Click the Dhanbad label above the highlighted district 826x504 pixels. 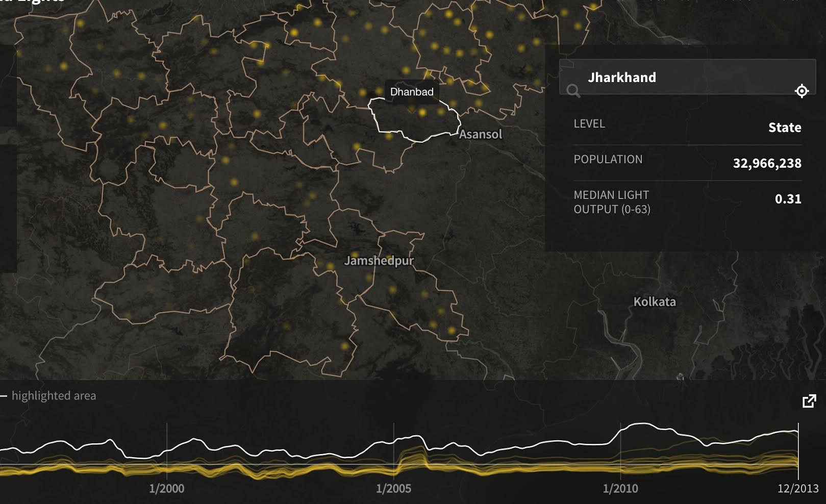[412, 92]
